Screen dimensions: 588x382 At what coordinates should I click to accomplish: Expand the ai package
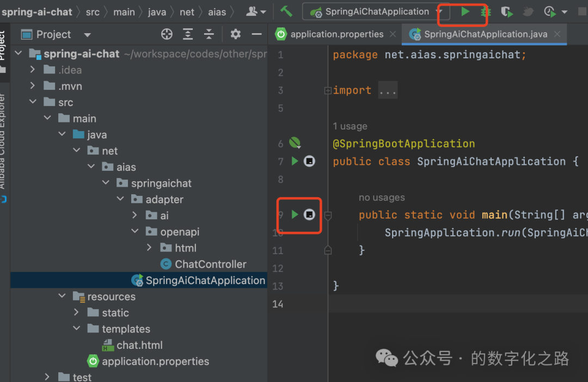point(135,215)
